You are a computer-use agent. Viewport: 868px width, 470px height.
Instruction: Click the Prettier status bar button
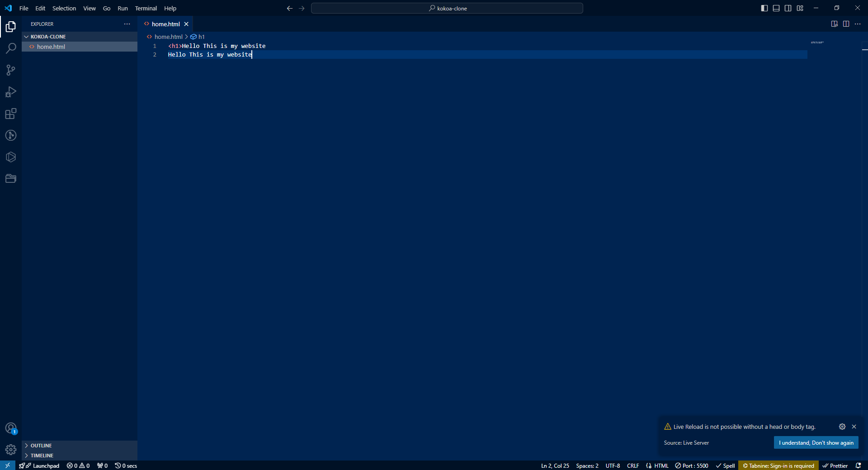835,465
